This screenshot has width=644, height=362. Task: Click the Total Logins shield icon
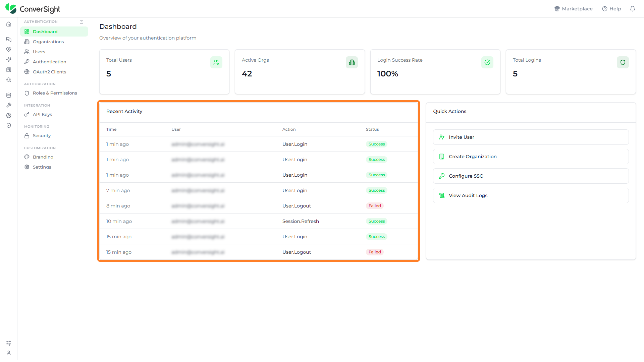623,62
